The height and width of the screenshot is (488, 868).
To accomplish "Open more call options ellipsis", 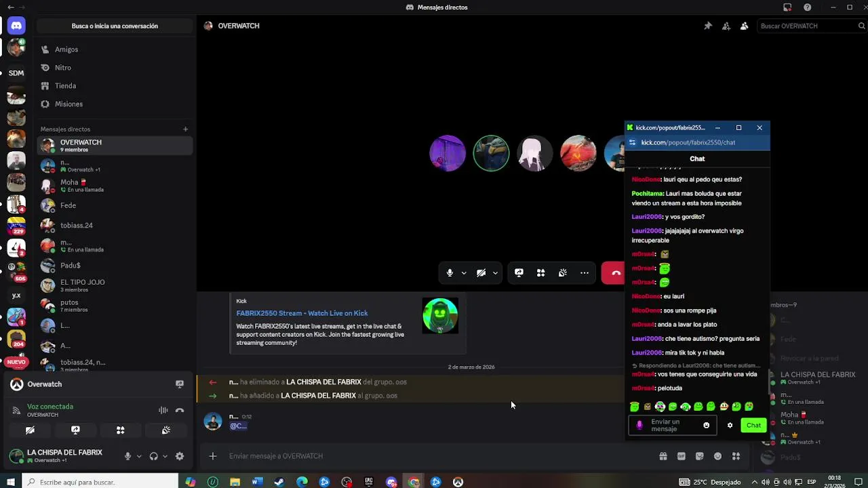I will coord(584,272).
